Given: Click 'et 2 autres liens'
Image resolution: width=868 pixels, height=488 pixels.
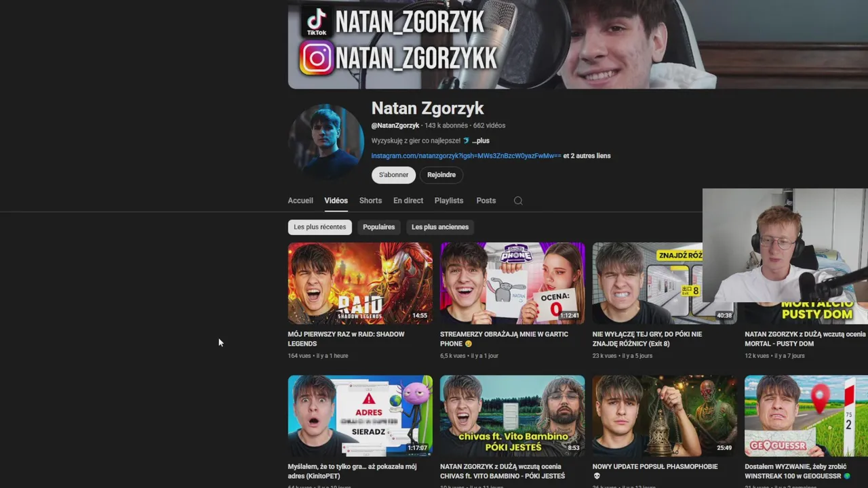Looking at the screenshot, I should tap(587, 156).
